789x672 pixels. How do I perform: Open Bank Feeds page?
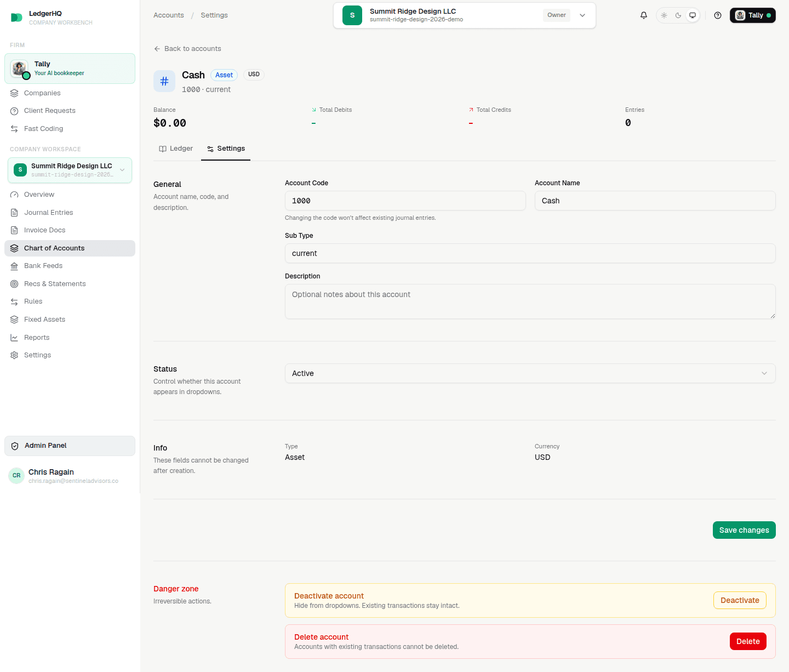[x=70, y=266]
